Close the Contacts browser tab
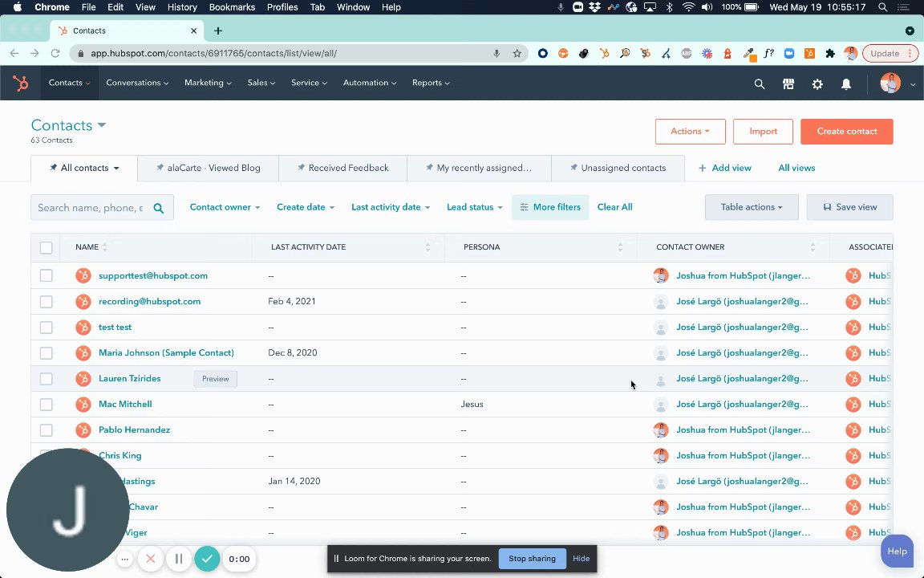 [x=193, y=31]
